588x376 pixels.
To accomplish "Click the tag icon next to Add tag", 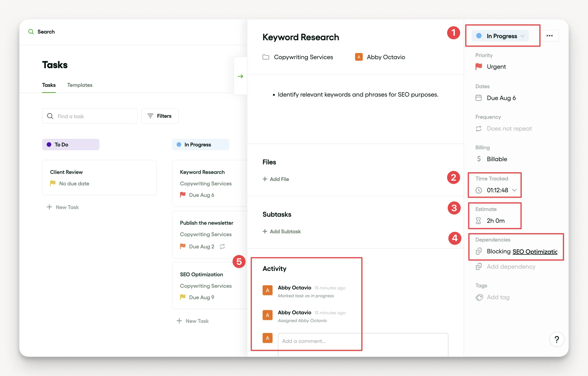I will pyautogui.click(x=479, y=297).
